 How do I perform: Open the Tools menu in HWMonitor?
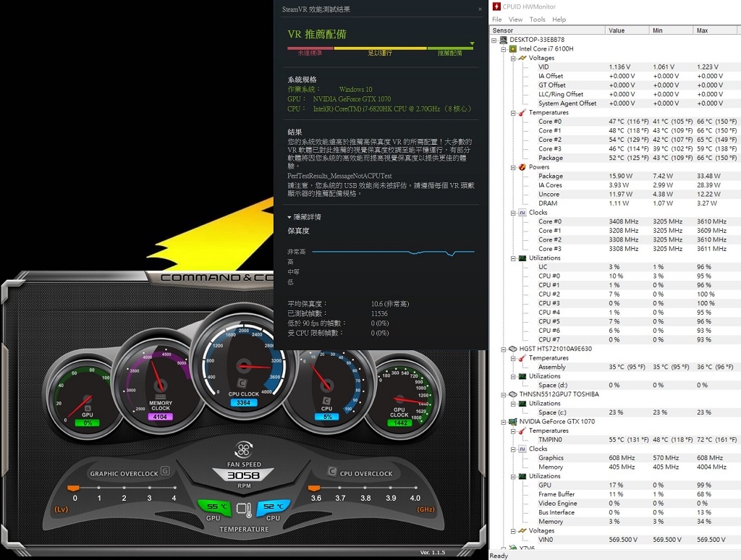(538, 20)
